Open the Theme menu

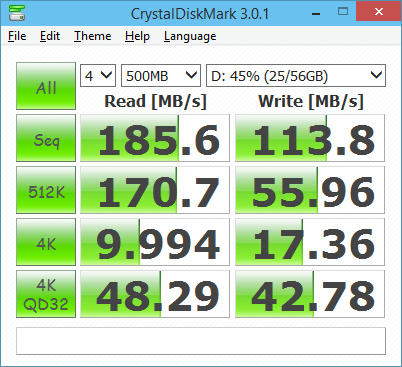point(93,36)
